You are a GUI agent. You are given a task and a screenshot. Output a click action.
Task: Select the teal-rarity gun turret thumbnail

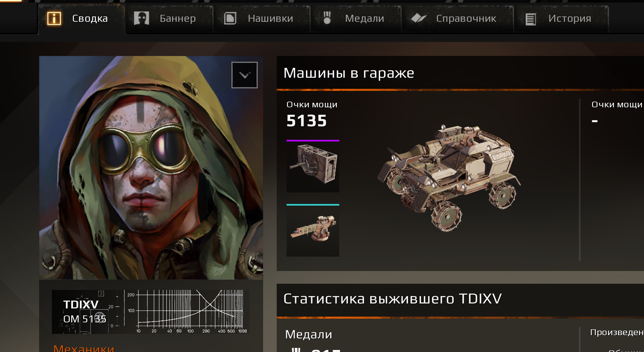click(x=313, y=231)
